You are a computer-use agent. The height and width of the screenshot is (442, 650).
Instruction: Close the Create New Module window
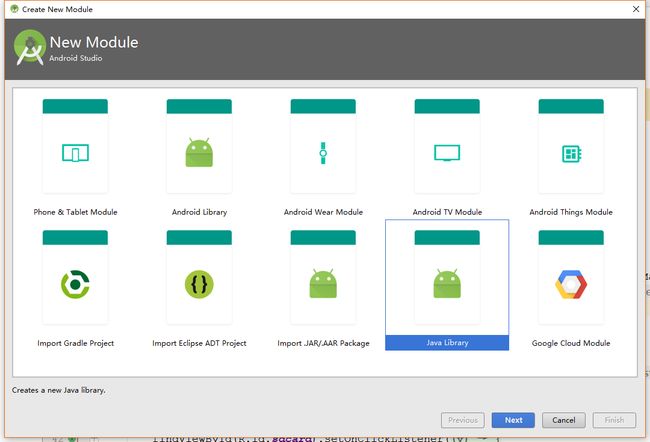(x=636, y=9)
